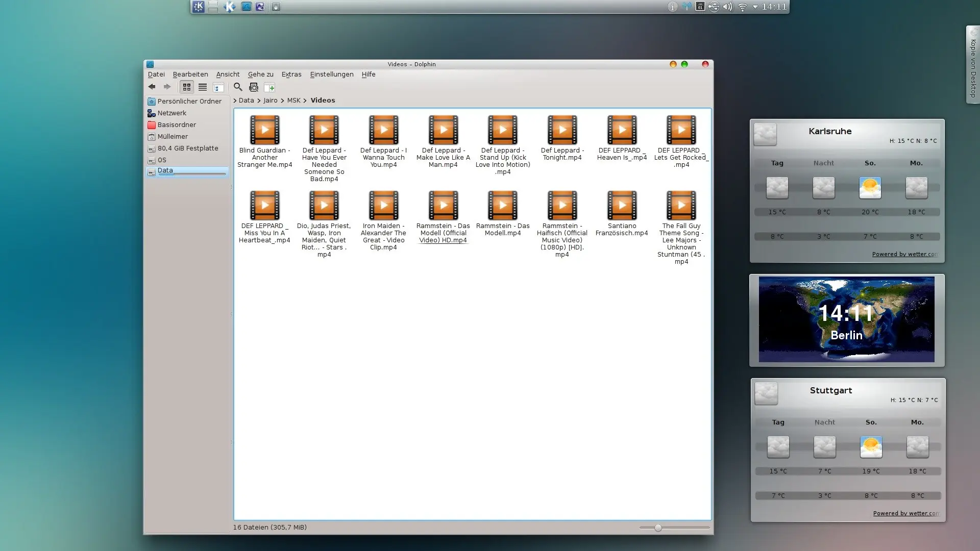
Task: Select Iron Maiden - Alexander The Great video icon
Action: 383,206
